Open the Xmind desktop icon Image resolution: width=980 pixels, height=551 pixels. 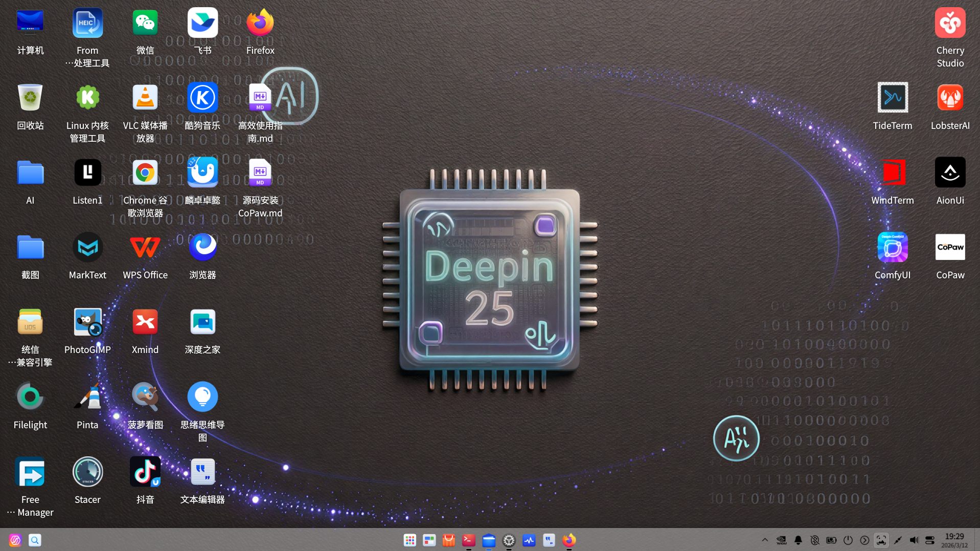[x=145, y=322]
